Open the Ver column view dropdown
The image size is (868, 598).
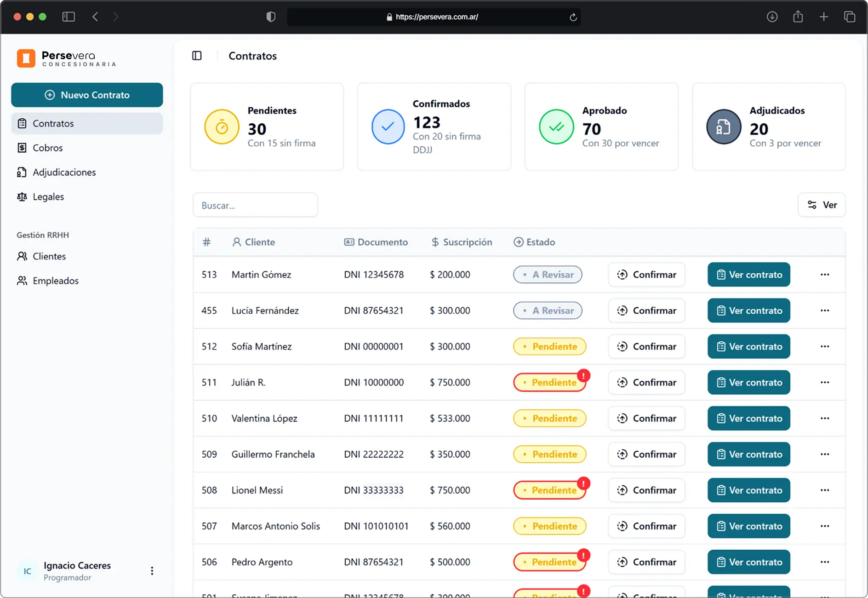[822, 205]
